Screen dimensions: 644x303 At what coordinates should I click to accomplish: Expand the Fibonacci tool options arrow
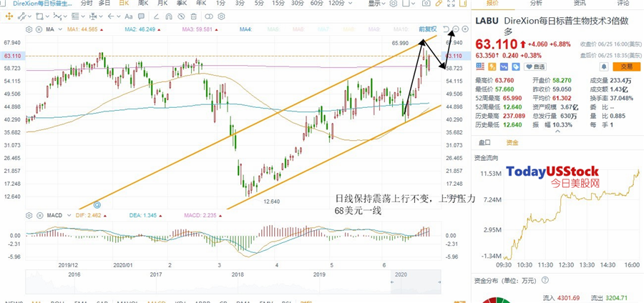[84, 17]
